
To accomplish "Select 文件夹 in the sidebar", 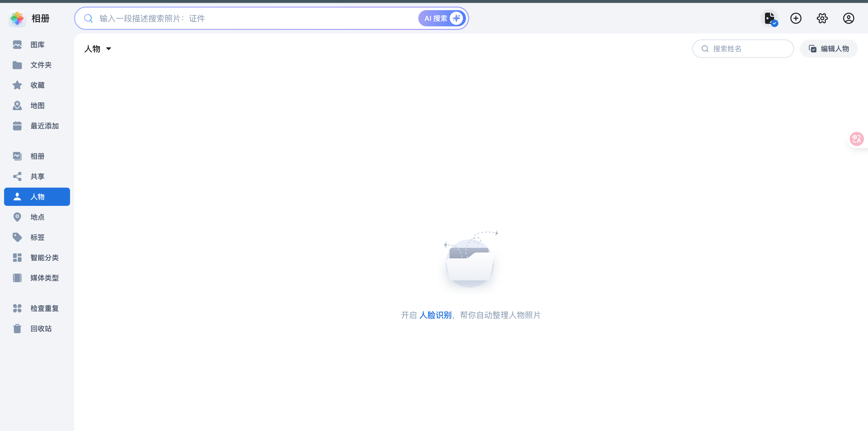I will [x=37, y=65].
